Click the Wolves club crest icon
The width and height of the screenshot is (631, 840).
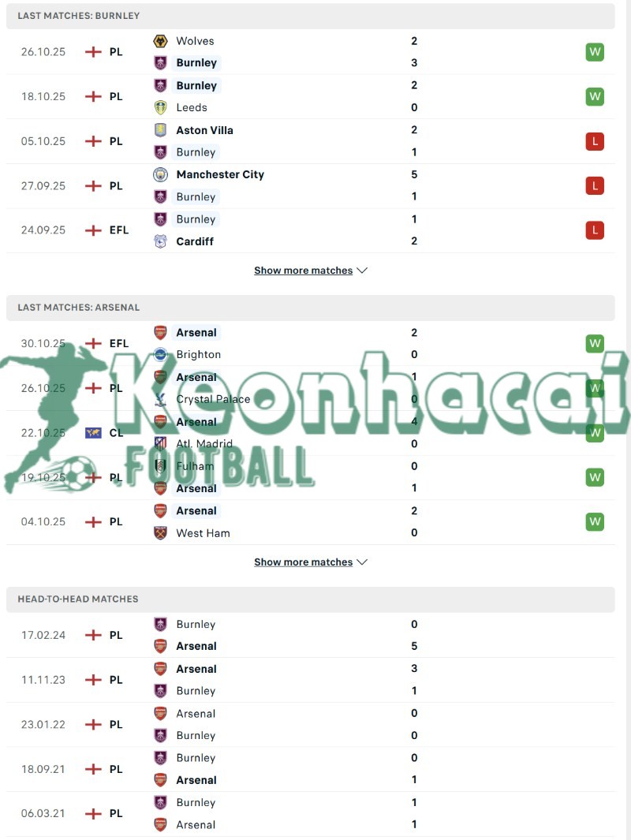[x=160, y=41]
